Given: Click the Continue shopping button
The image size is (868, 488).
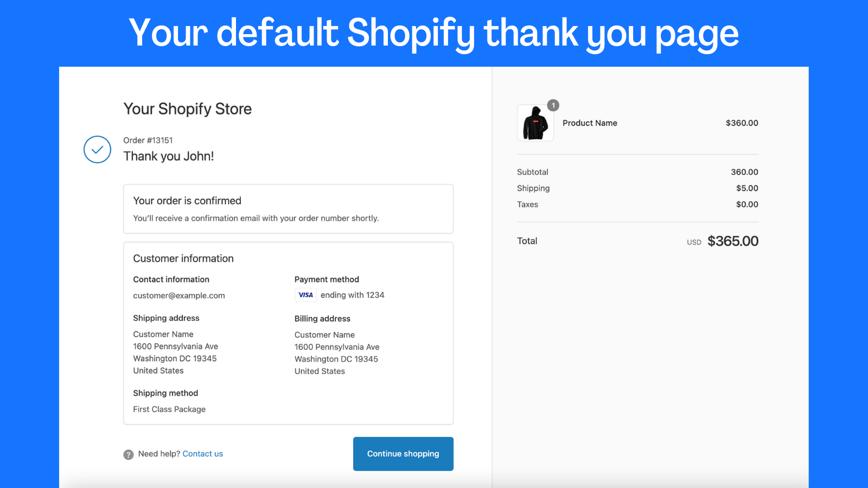Looking at the screenshot, I should pos(403,454).
